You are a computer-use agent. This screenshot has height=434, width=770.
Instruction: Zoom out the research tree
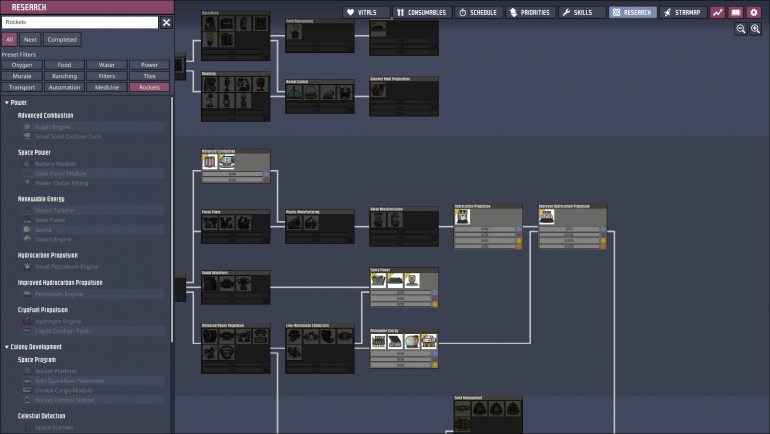(x=741, y=29)
